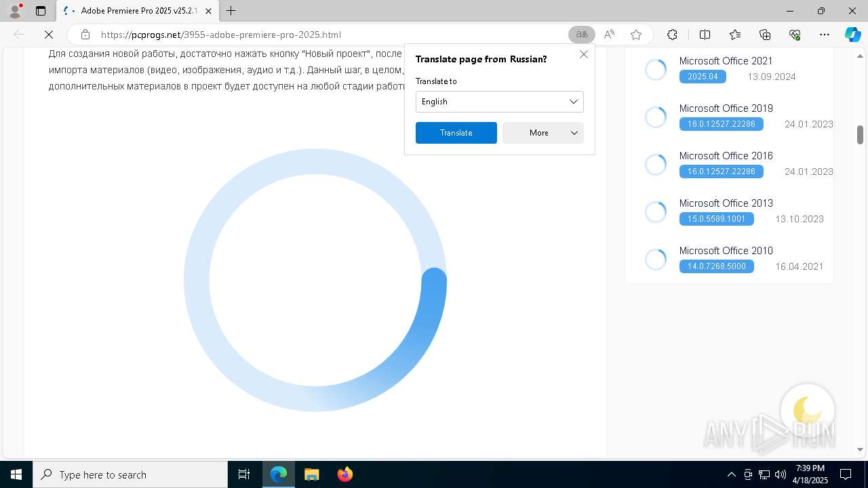Open Copilot sidebar icon
Screen dimensions: 868x488
pos(852,35)
